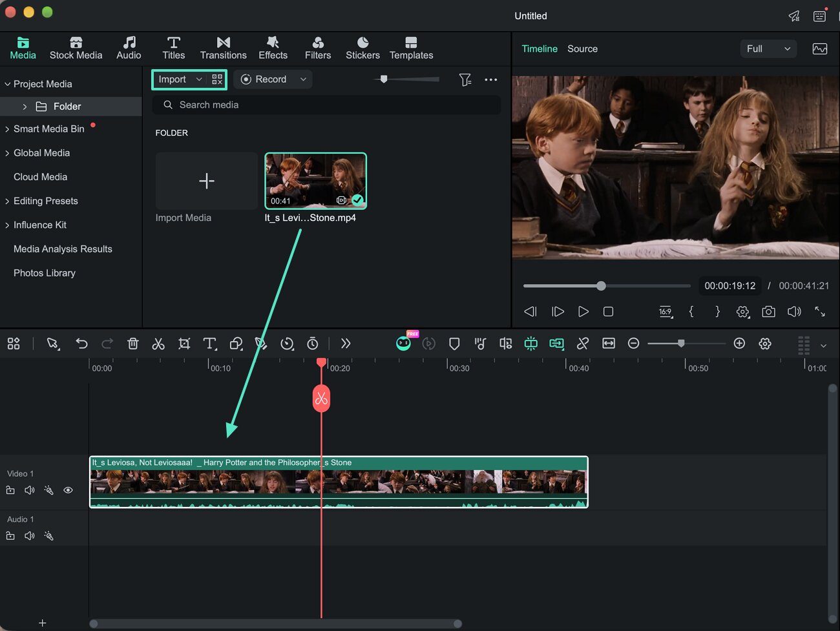Toggle lock on the Video 1 track

10,491
